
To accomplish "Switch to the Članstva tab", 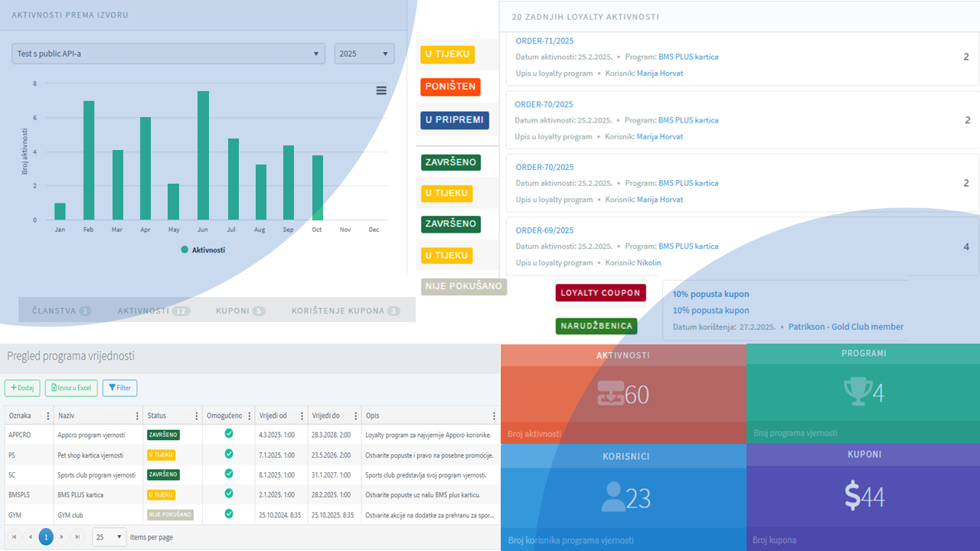I will [x=61, y=311].
